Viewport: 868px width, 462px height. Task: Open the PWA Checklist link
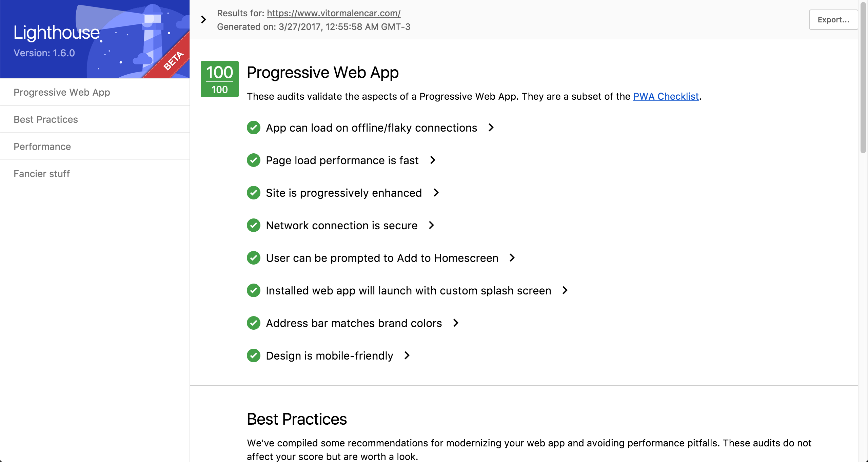[x=666, y=96]
